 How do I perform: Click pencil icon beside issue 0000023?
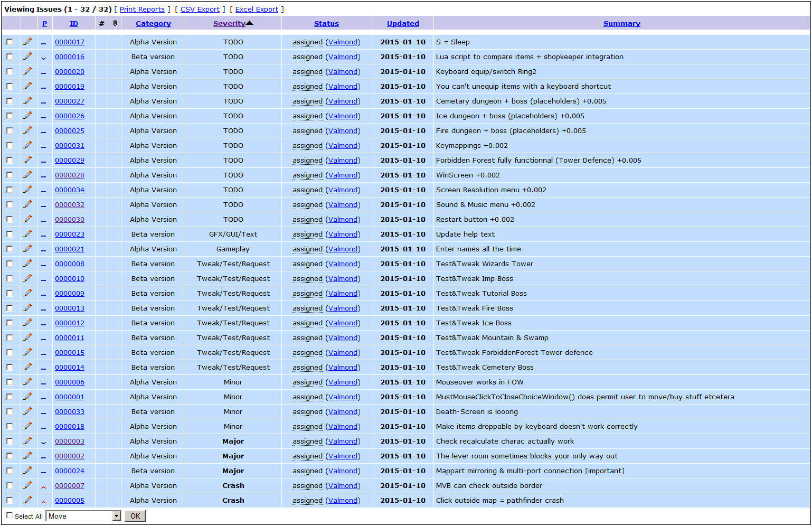click(x=27, y=234)
